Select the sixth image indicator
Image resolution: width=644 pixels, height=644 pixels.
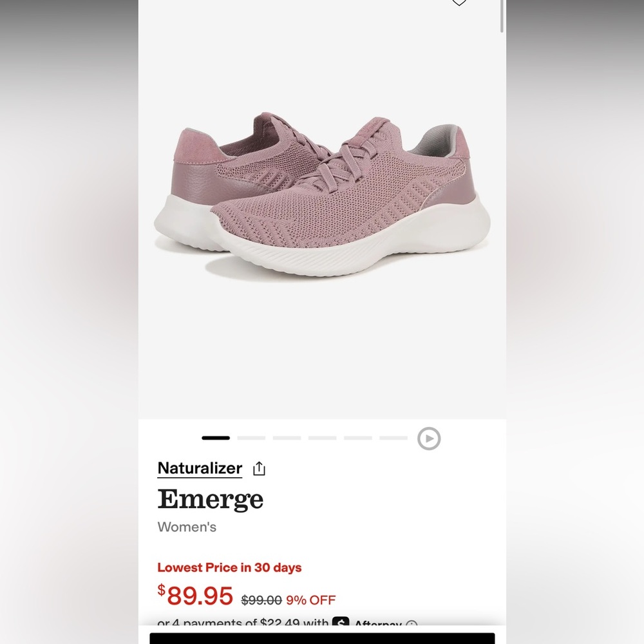pos(393,438)
